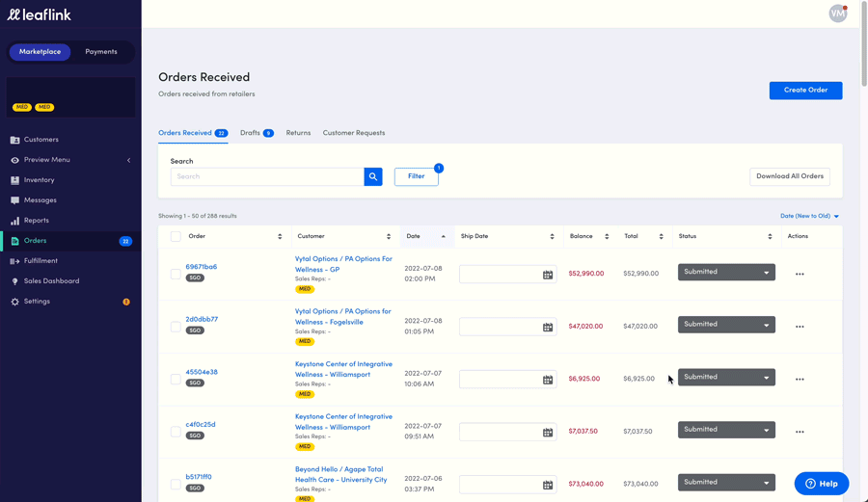Expand the Date (New to Old) sort dropdown
The width and height of the screenshot is (868, 502).
809,216
